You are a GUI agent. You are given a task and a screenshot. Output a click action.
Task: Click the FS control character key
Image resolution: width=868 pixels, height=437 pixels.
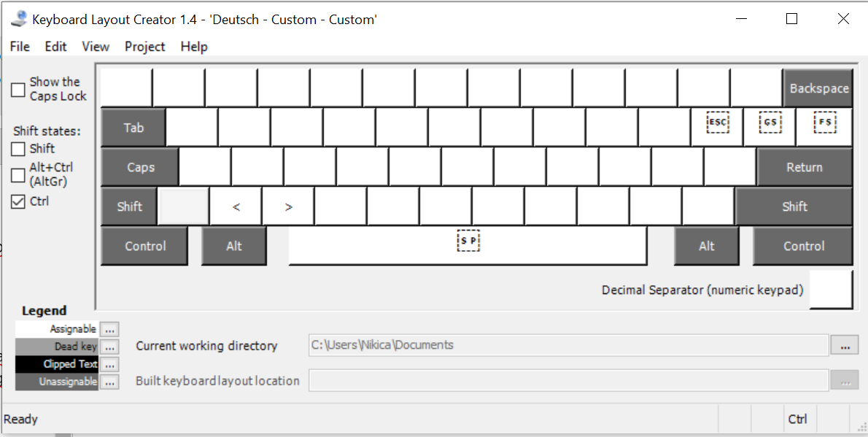[x=825, y=123]
